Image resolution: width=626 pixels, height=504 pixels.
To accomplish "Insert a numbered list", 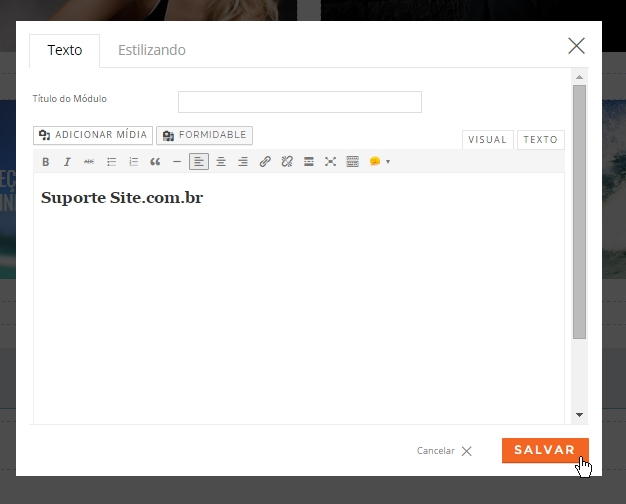I will 133,162.
